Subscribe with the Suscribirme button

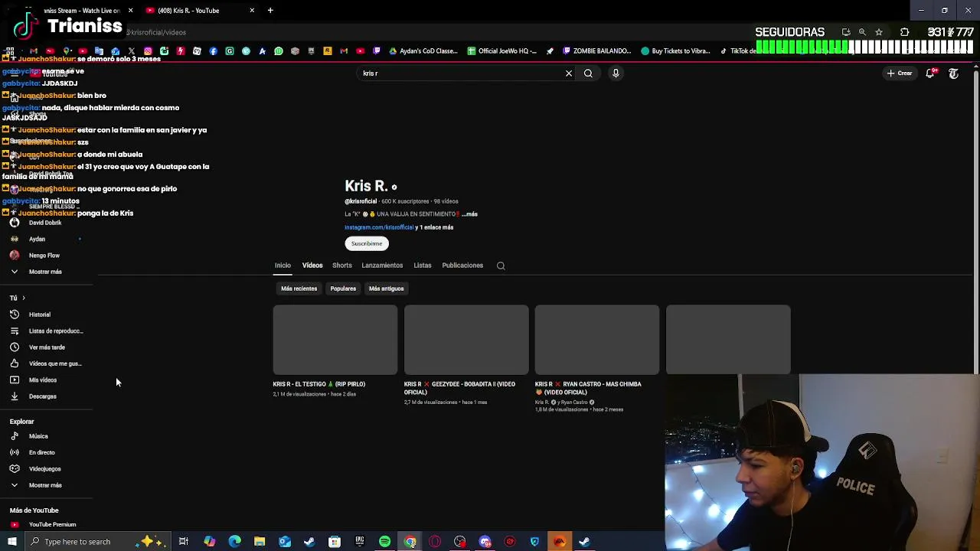click(367, 243)
